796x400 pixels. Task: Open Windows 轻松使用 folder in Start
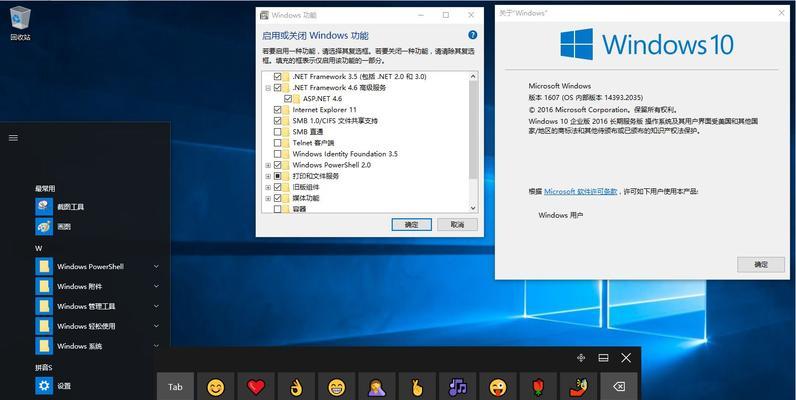(96, 326)
